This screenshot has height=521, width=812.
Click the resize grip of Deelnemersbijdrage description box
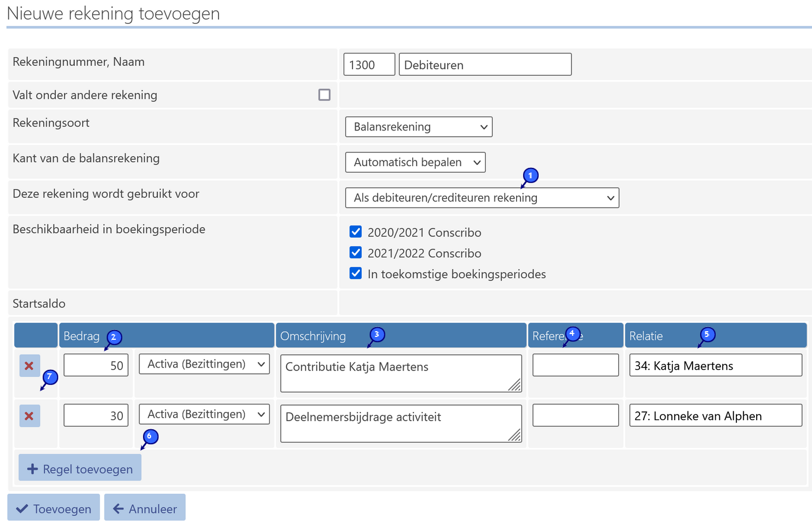click(x=515, y=435)
